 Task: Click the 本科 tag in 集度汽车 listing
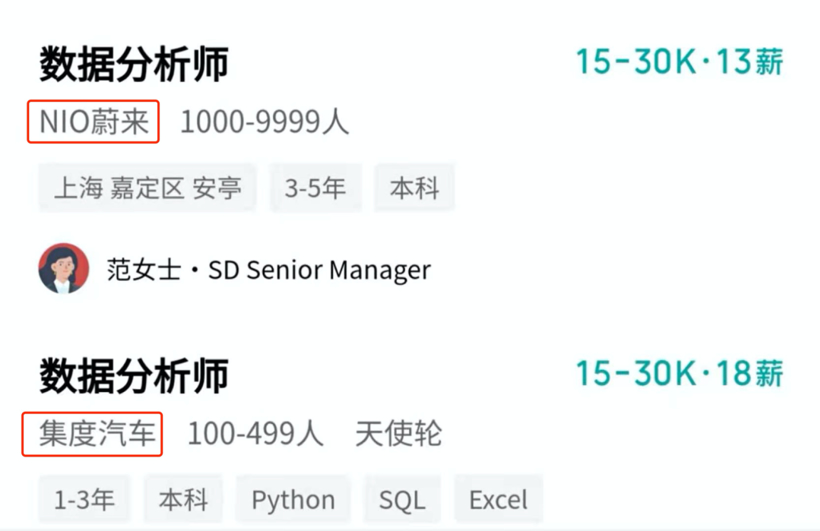[183, 499]
